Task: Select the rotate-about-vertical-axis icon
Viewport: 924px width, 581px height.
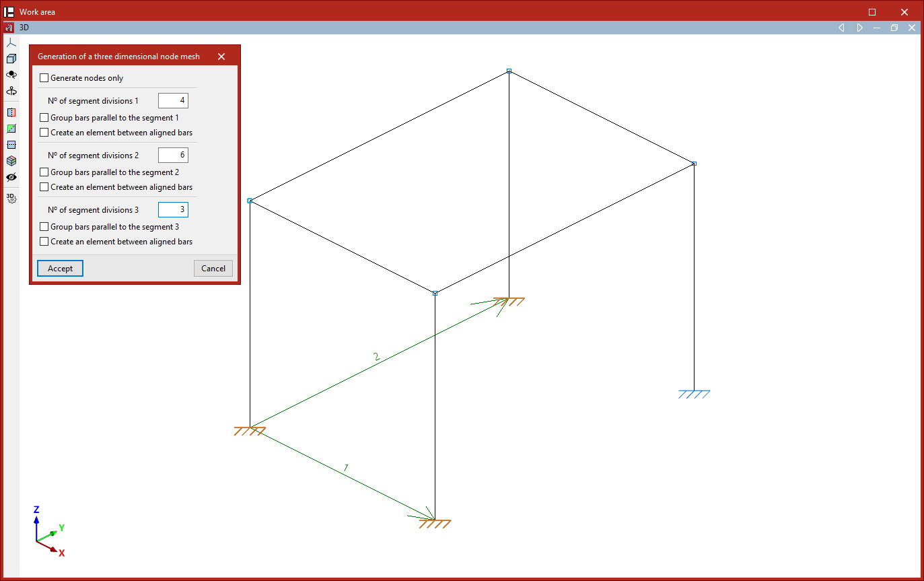Action: pos(11,91)
